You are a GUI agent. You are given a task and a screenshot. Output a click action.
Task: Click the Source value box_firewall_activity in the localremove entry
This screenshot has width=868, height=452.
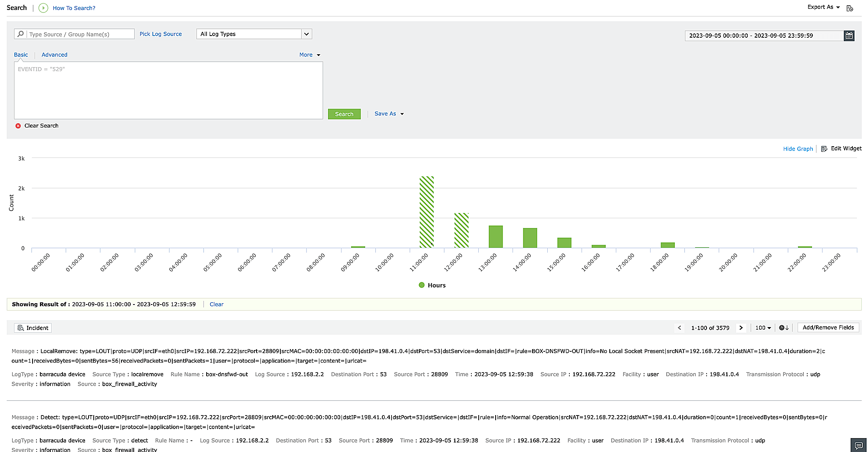[129, 384]
